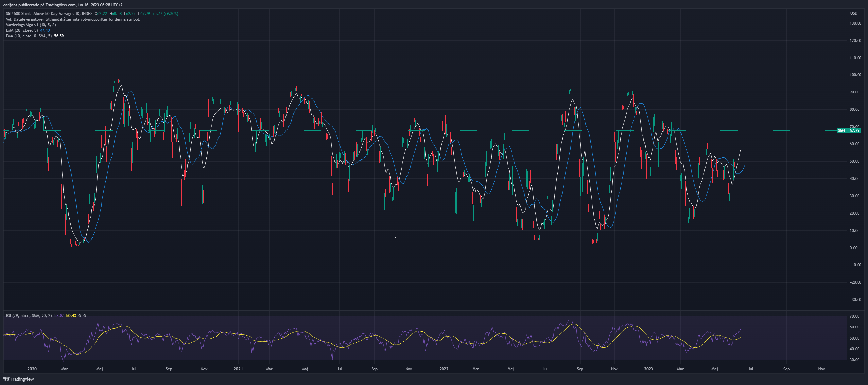
Task: Select the EMA (10, close, 0, SMA, 5) legend
Action: [x=29, y=36]
